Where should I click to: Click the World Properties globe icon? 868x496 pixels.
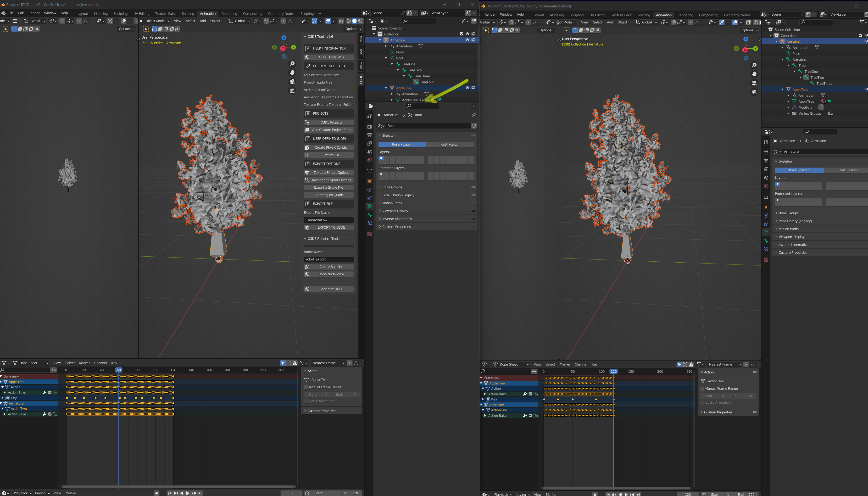[x=369, y=160]
